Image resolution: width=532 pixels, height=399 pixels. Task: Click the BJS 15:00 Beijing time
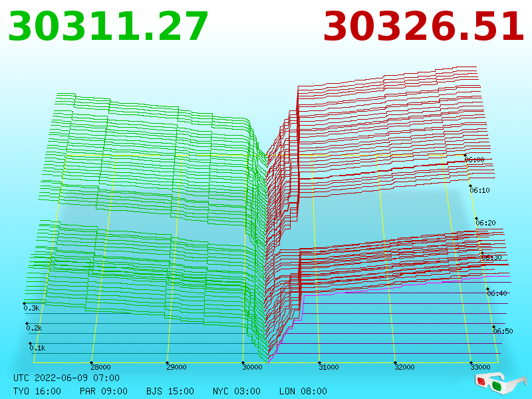pos(170,391)
